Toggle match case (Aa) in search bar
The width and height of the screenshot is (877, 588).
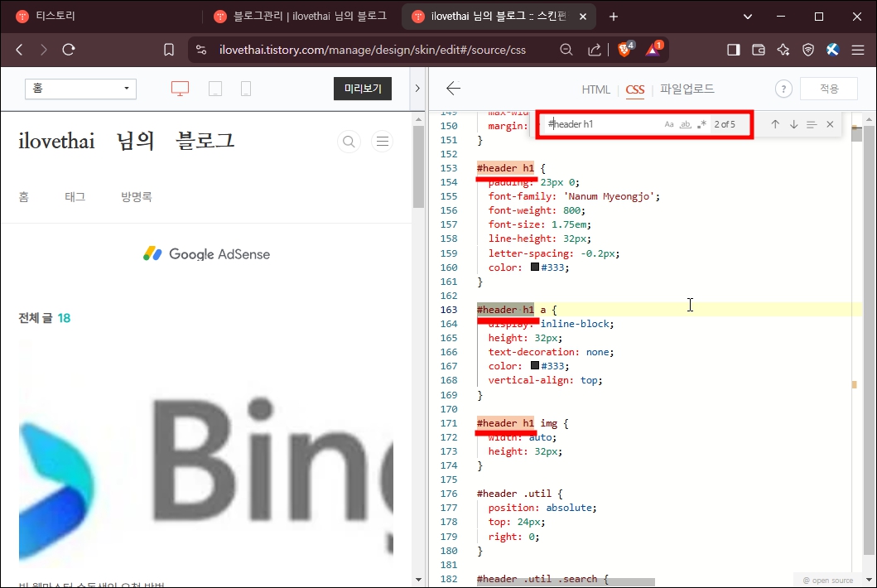(668, 123)
